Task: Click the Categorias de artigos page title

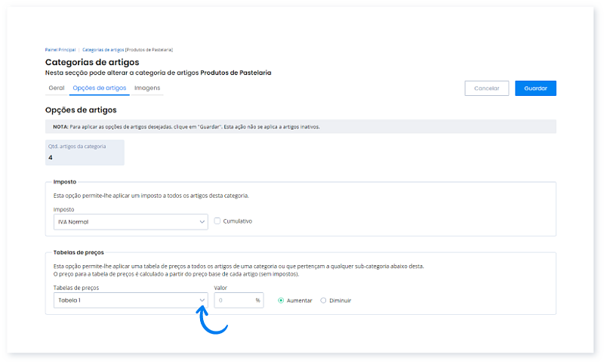Action: click(92, 62)
